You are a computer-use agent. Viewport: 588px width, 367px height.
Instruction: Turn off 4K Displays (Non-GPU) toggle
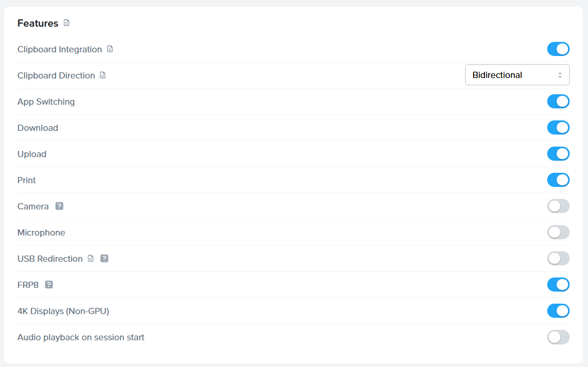(x=558, y=311)
